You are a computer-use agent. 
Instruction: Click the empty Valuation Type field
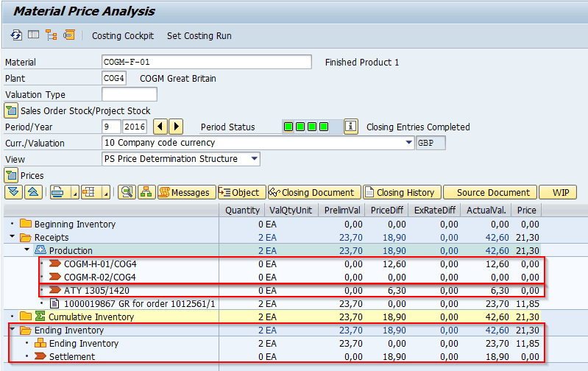[x=130, y=94]
